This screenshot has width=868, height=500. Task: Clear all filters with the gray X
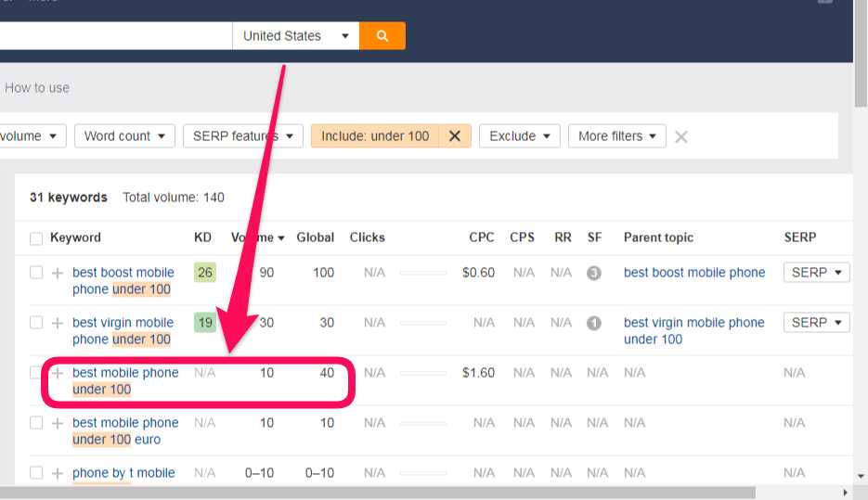[x=680, y=136]
